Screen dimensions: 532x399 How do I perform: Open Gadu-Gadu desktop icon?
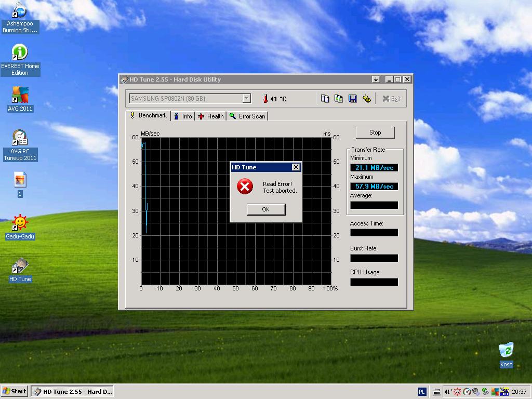click(20, 227)
